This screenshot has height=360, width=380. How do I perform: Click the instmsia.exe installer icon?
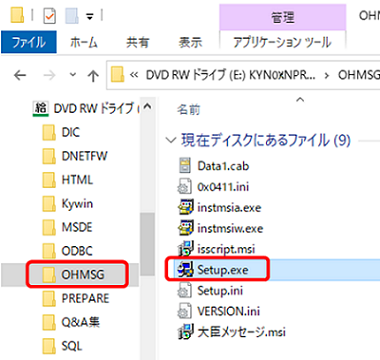coord(185,207)
